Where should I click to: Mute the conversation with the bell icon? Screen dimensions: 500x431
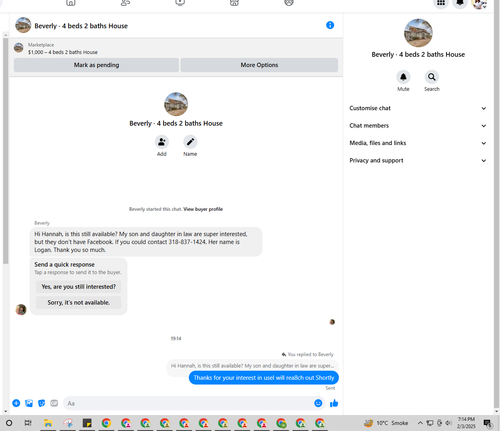coord(403,77)
